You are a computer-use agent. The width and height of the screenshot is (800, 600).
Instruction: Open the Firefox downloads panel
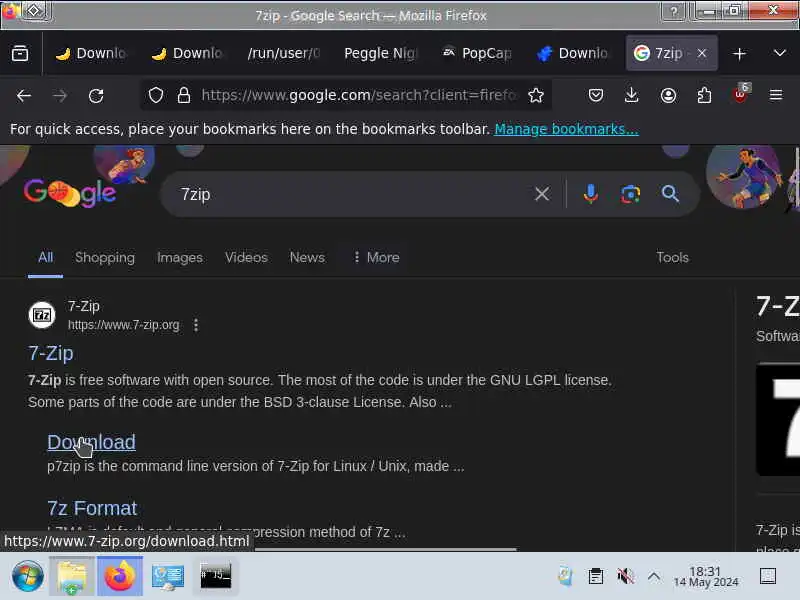tap(632, 95)
